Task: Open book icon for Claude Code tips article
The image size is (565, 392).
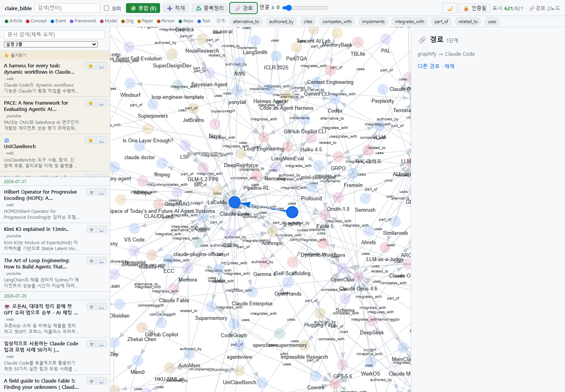Action: (x=101, y=344)
